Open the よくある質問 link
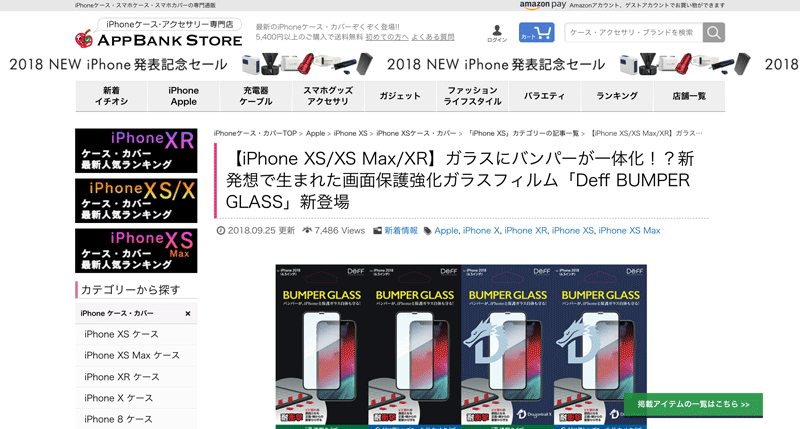Screen dimensions: 800x429 [x=433, y=37]
